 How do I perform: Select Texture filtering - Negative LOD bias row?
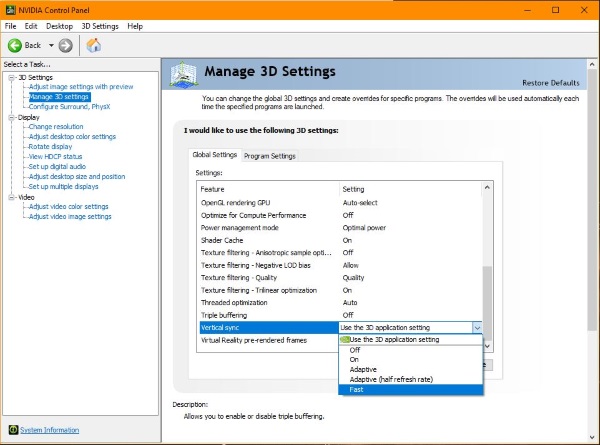pyautogui.click(x=340, y=265)
